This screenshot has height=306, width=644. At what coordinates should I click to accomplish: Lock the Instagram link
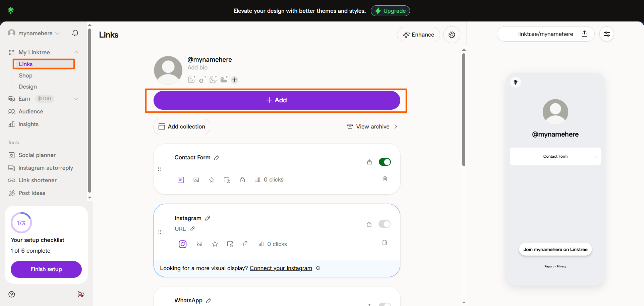pyautogui.click(x=246, y=244)
